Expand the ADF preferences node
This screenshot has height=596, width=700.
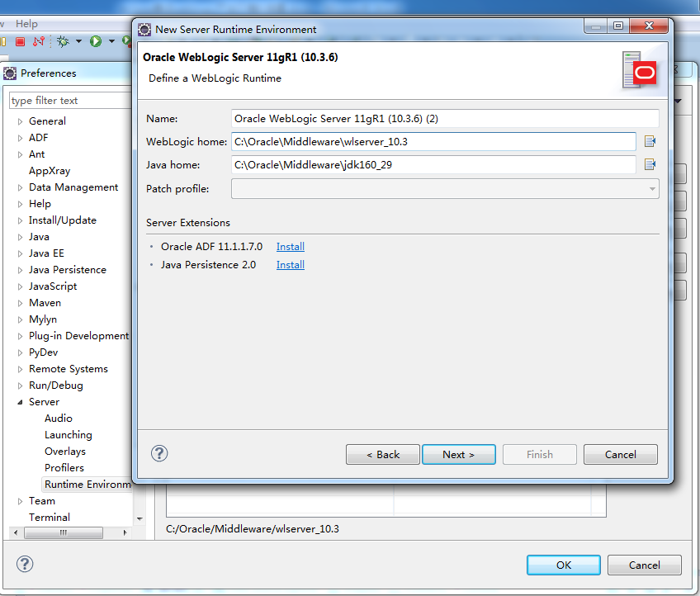20,138
